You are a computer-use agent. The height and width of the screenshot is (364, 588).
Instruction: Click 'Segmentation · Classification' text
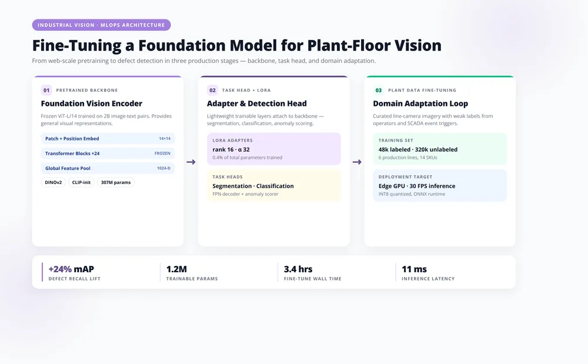pyautogui.click(x=253, y=186)
